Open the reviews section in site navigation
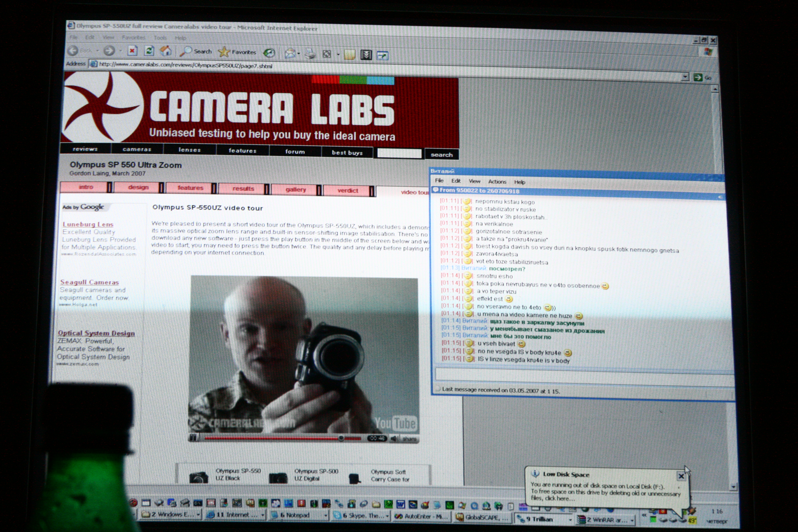Image resolution: width=798 pixels, height=532 pixels. point(85,149)
